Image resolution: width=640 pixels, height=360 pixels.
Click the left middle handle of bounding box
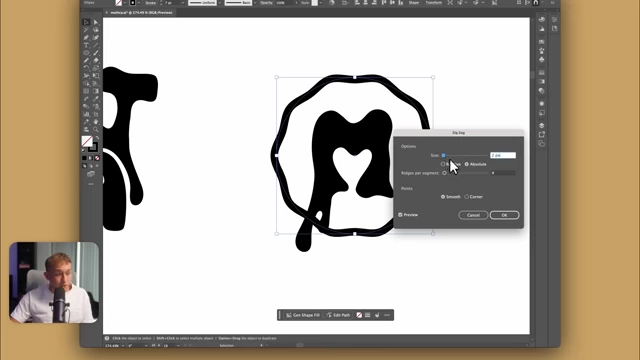277,156
